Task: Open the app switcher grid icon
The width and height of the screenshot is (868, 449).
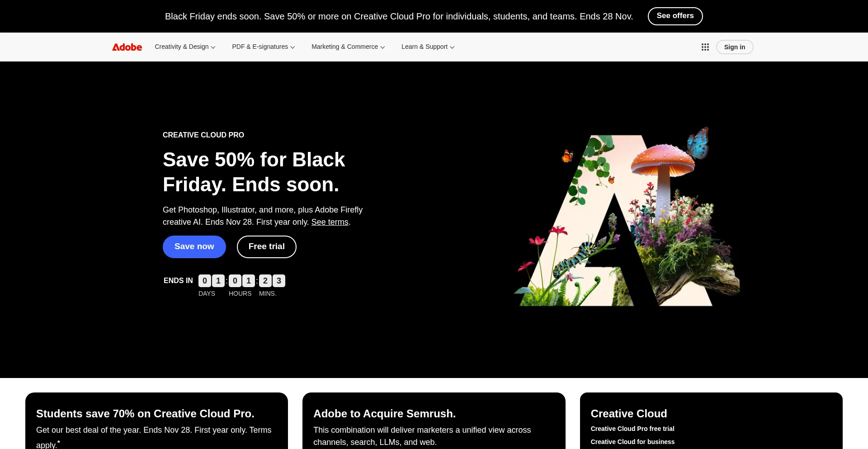Action: [705, 47]
